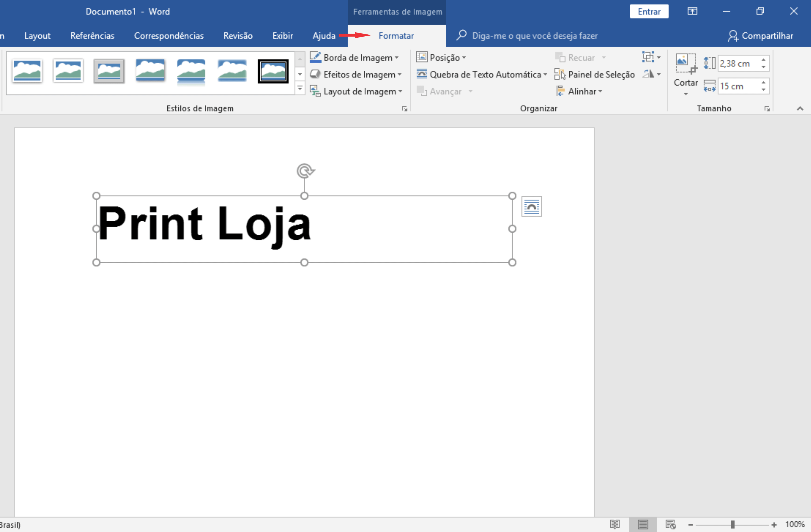Click the Entrar sign-in button
Screen dimensions: 811x532
(x=649, y=11)
